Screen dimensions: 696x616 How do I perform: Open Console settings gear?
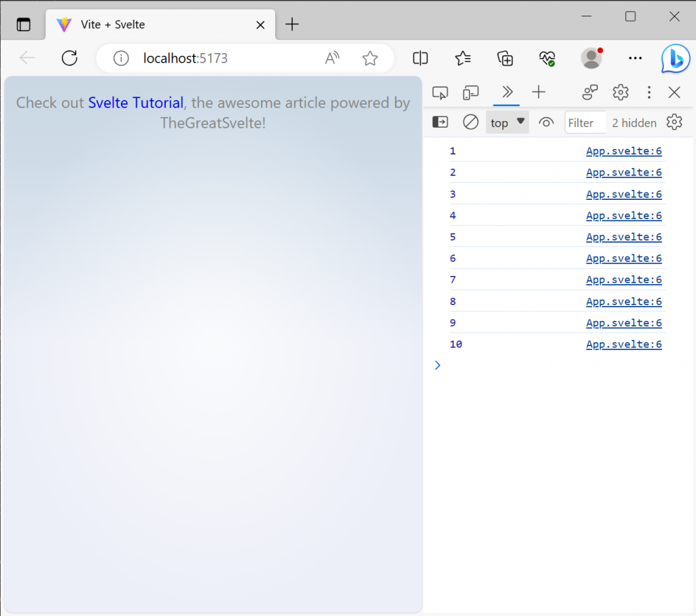(674, 122)
